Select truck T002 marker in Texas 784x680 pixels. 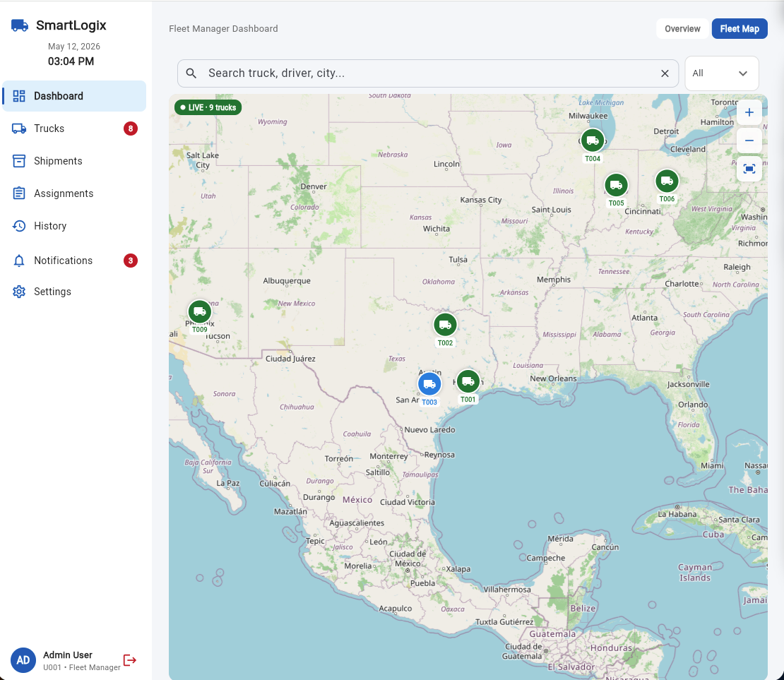tap(445, 325)
